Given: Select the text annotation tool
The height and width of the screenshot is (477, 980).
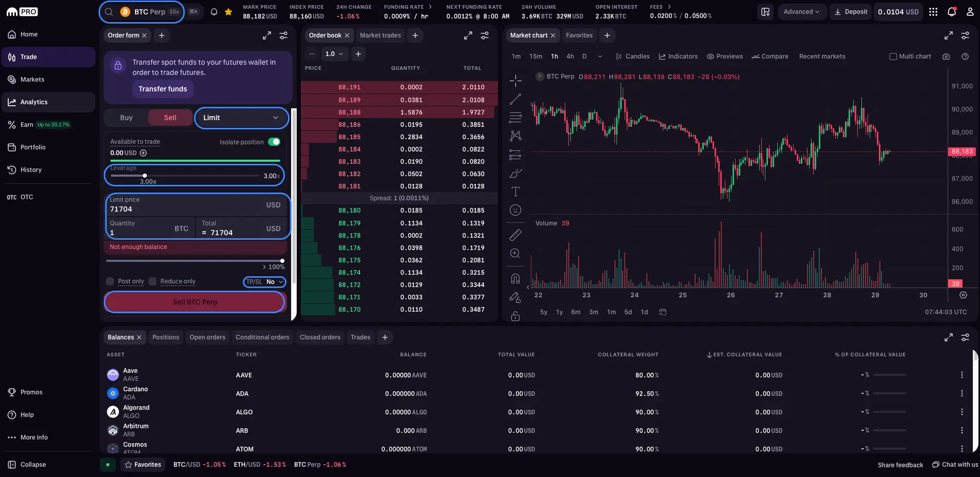Looking at the screenshot, I should (x=515, y=191).
